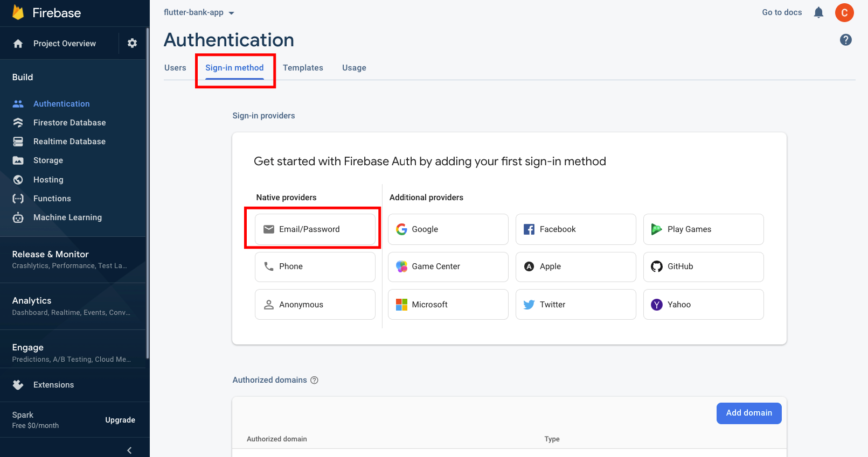
Task: Click the Firebase logo icon
Action: point(18,12)
